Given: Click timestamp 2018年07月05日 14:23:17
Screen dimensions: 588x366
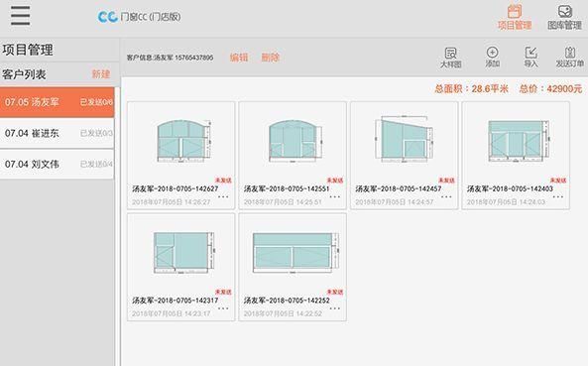Looking at the screenshot, I should [x=171, y=313].
